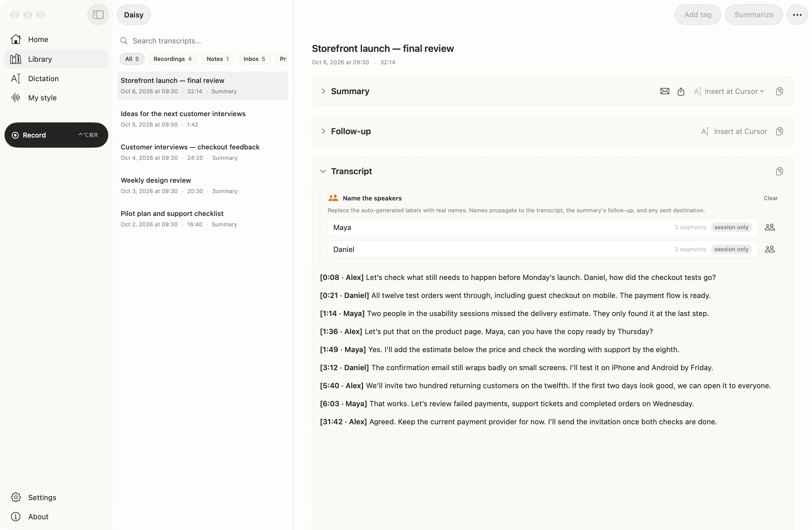Image resolution: width=812 pixels, height=530 pixels.
Task: Copy the Summary section contents
Action: pyautogui.click(x=779, y=91)
